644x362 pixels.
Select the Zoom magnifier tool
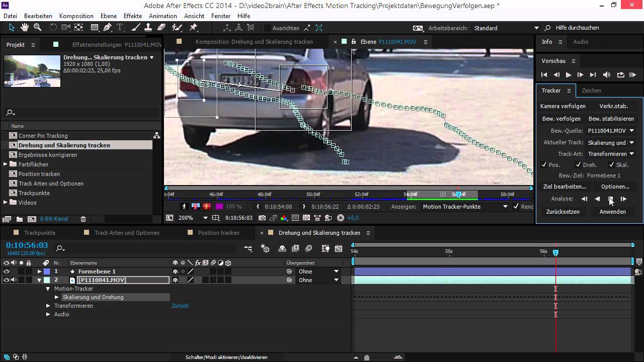pyautogui.click(x=37, y=27)
